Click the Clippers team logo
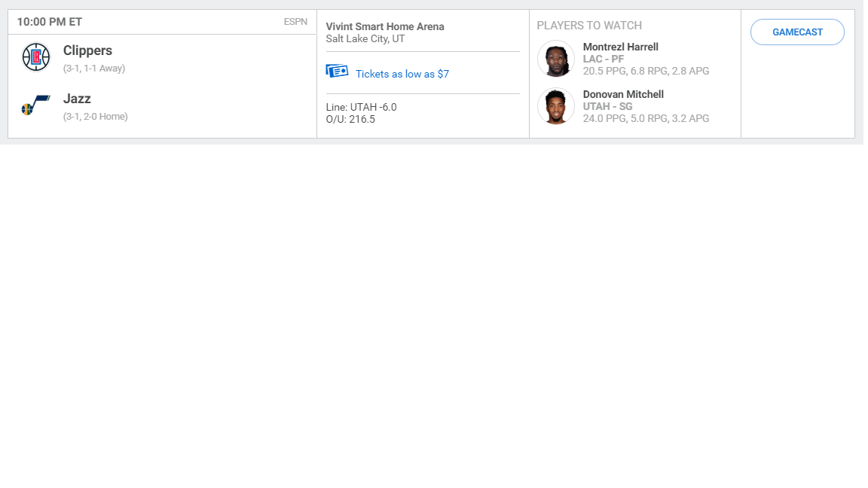The width and height of the screenshot is (868, 488). pos(36,57)
